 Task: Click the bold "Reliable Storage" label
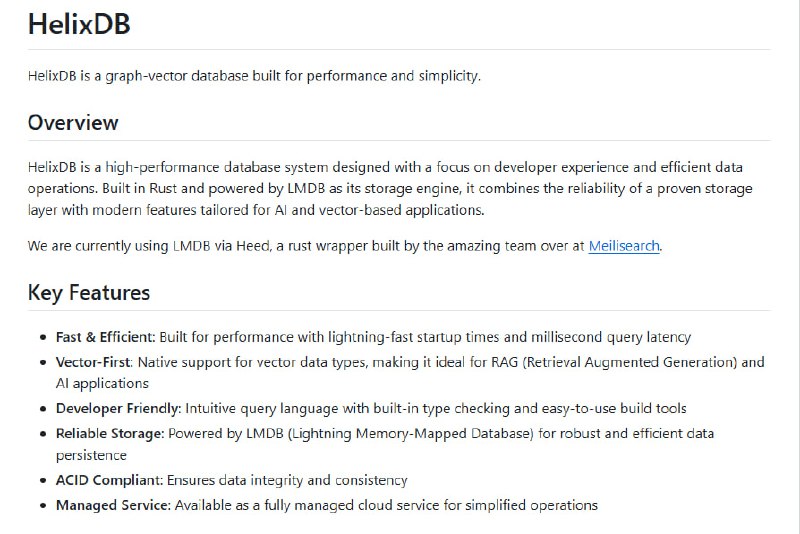point(110,433)
